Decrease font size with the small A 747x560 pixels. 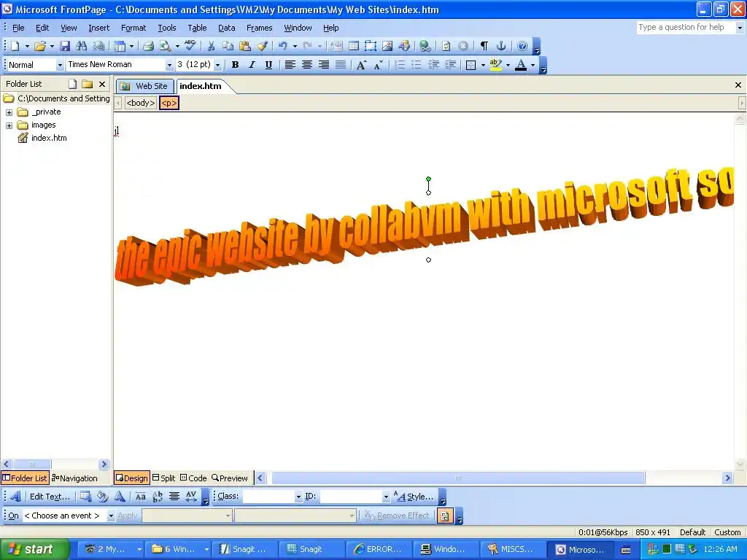coord(378,65)
